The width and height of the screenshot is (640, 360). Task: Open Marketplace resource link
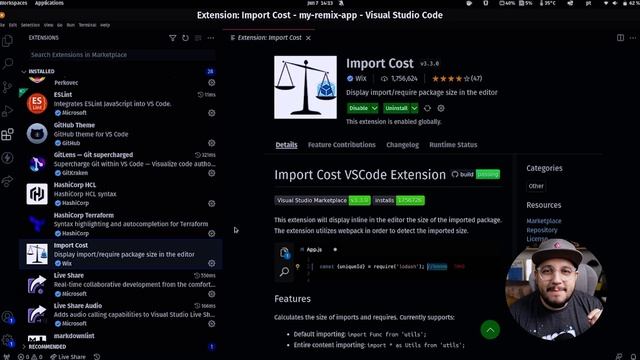coord(544,221)
